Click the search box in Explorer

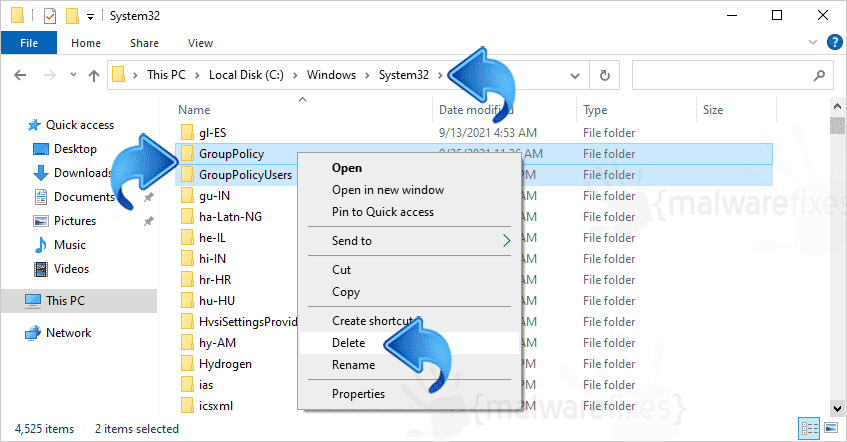pyautogui.click(x=732, y=75)
